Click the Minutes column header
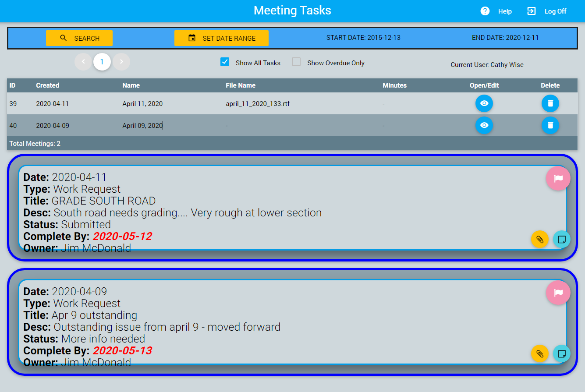The height and width of the screenshot is (392, 585). [x=395, y=85]
